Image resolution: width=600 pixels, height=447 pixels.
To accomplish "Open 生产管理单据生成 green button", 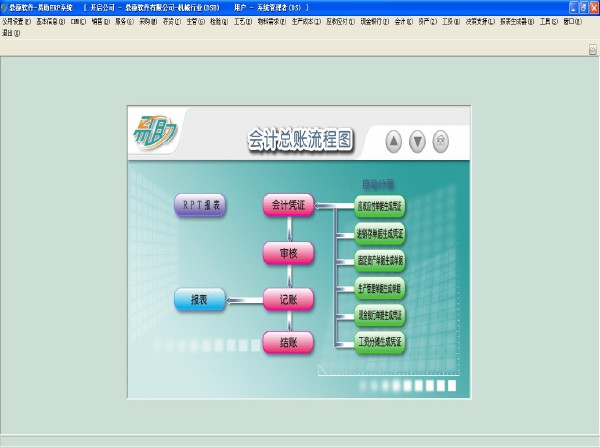I will pyautogui.click(x=380, y=288).
